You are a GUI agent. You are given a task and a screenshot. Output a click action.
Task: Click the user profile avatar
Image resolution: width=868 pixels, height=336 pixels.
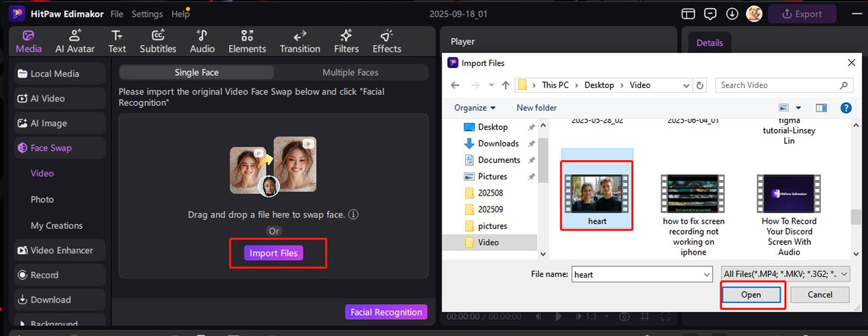tap(754, 14)
